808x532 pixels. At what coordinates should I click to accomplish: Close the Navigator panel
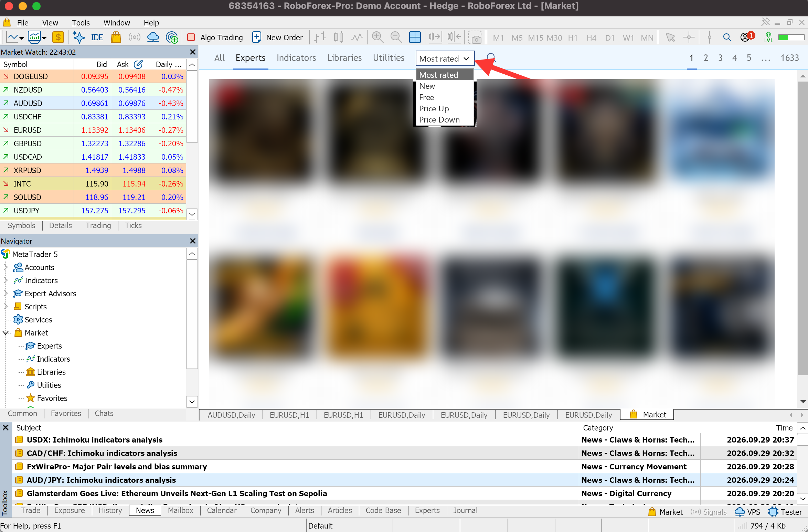tap(193, 241)
